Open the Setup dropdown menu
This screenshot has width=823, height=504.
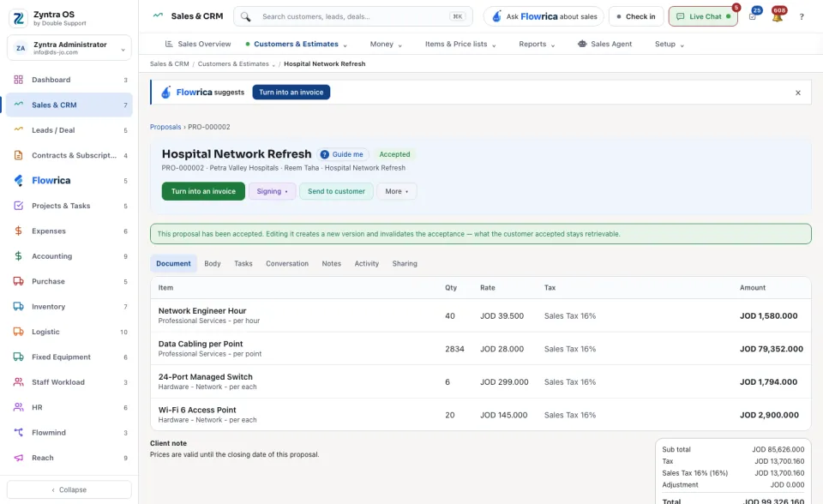tap(670, 44)
